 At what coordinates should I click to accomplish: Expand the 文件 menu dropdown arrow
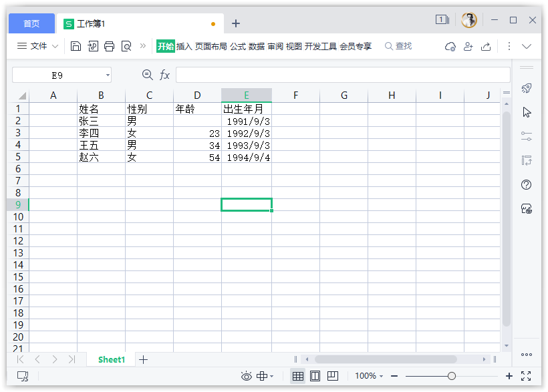(x=55, y=46)
